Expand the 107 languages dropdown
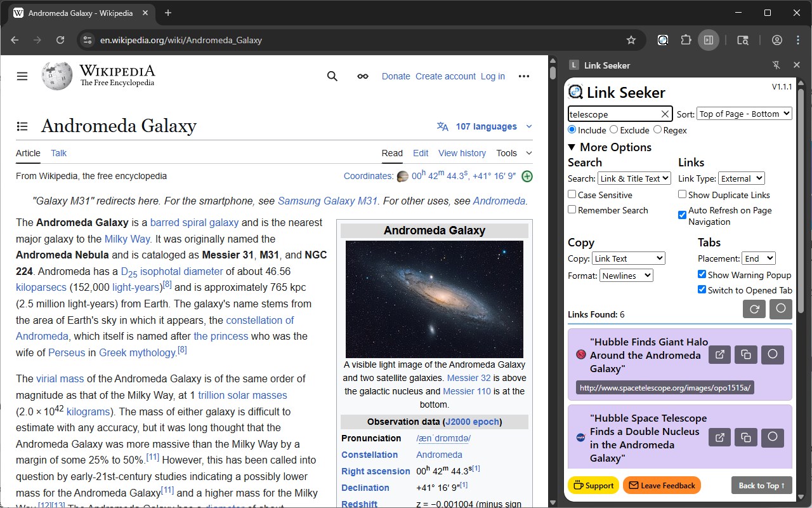 [485, 126]
